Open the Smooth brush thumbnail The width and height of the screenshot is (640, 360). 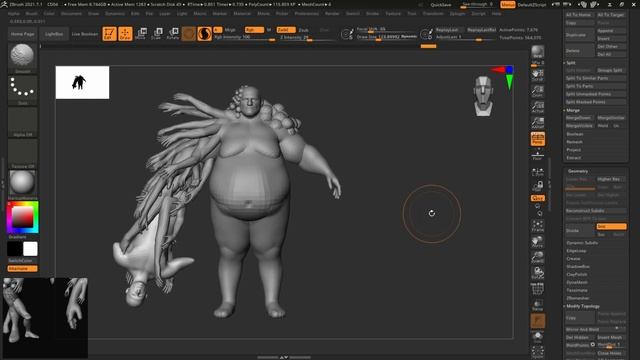pyautogui.click(x=22, y=58)
